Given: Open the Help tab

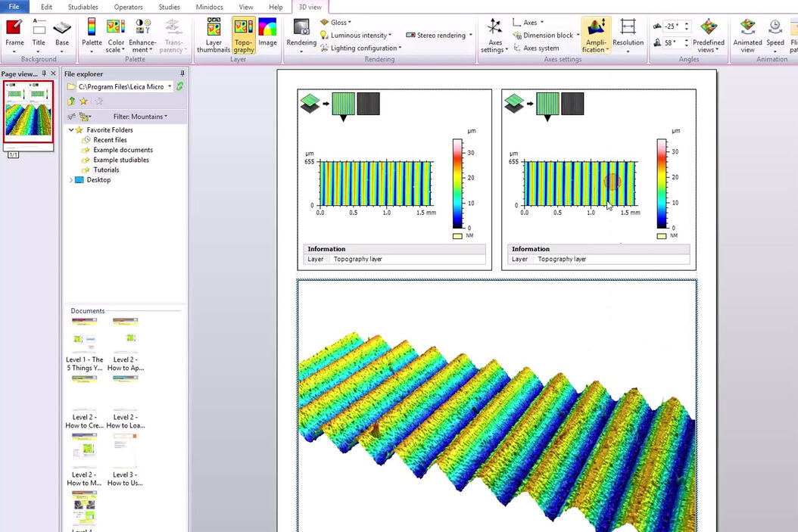Looking at the screenshot, I should tap(276, 7).
